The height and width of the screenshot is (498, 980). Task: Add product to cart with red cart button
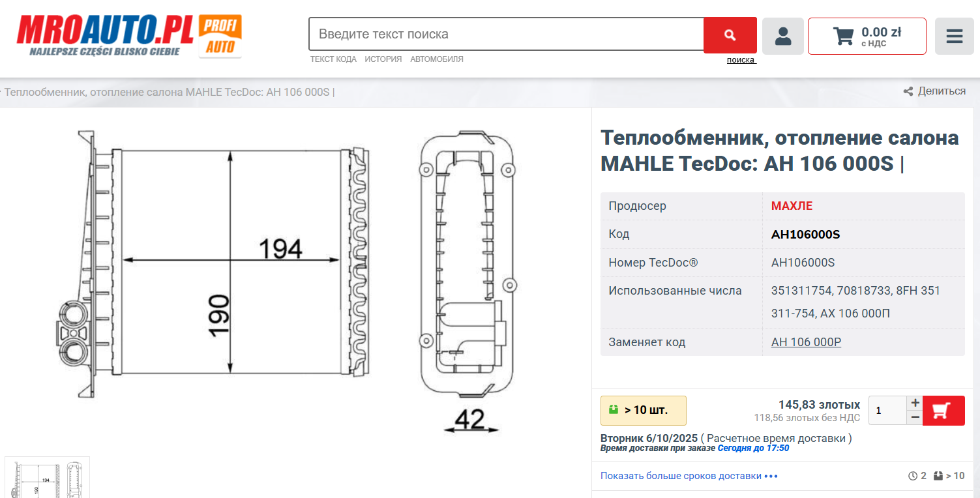coord(943,411)
